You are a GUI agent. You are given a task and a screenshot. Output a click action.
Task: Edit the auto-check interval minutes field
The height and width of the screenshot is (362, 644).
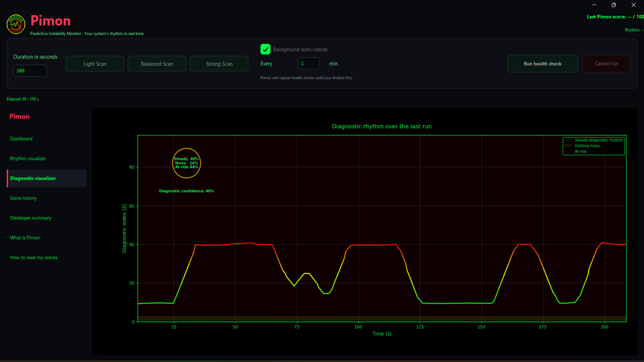[x=309, y=63]
